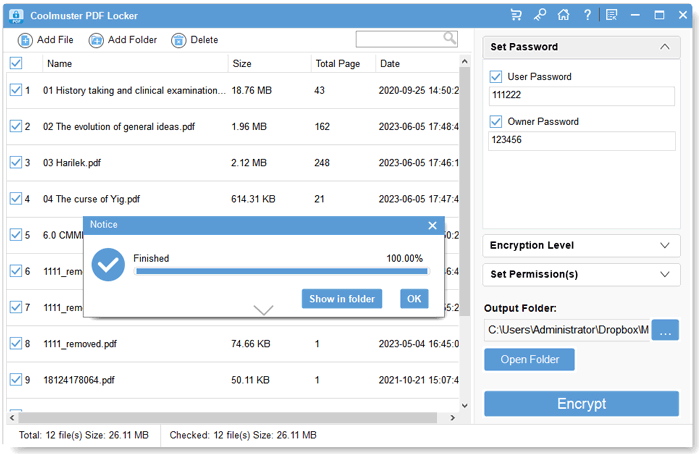The height and width of the screenshot is (454, 700).
Task: Open the help question mark icon
Action: pos(588,15)
